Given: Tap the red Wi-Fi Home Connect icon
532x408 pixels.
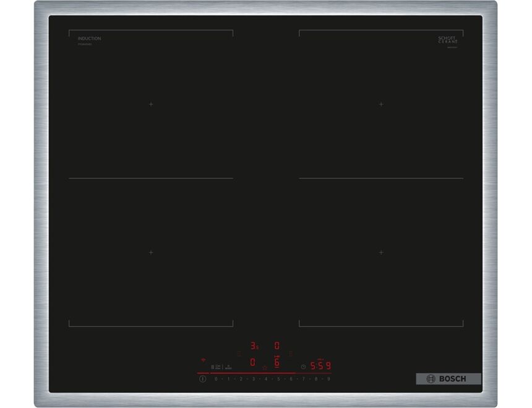Looking at the screenshot, I should 202,360.
